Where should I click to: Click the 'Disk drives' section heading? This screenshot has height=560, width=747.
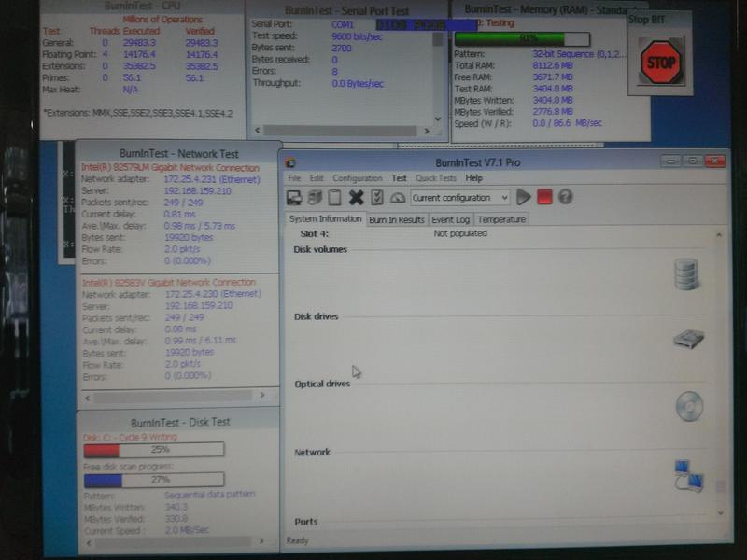coord(317,316)
